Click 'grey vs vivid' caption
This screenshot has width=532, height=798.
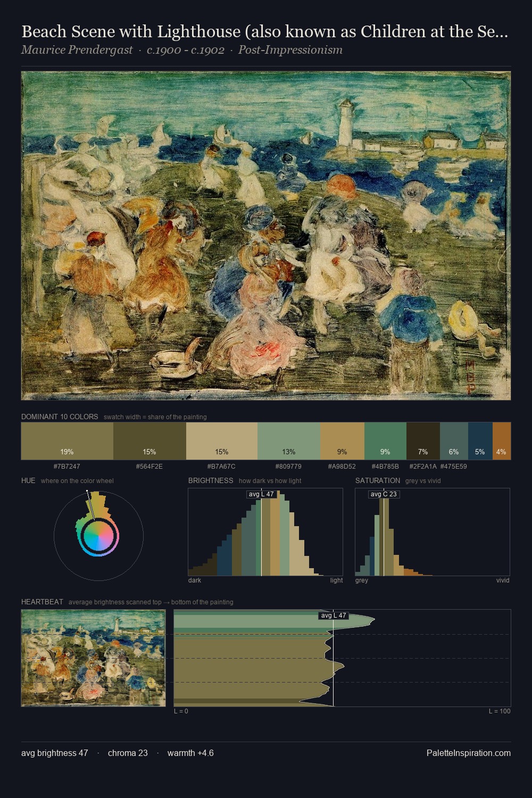click(x=423, y=480)
